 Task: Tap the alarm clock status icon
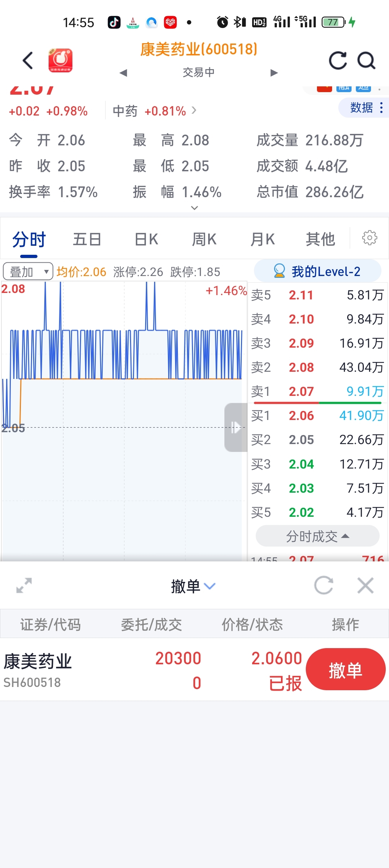pos(223,22)
